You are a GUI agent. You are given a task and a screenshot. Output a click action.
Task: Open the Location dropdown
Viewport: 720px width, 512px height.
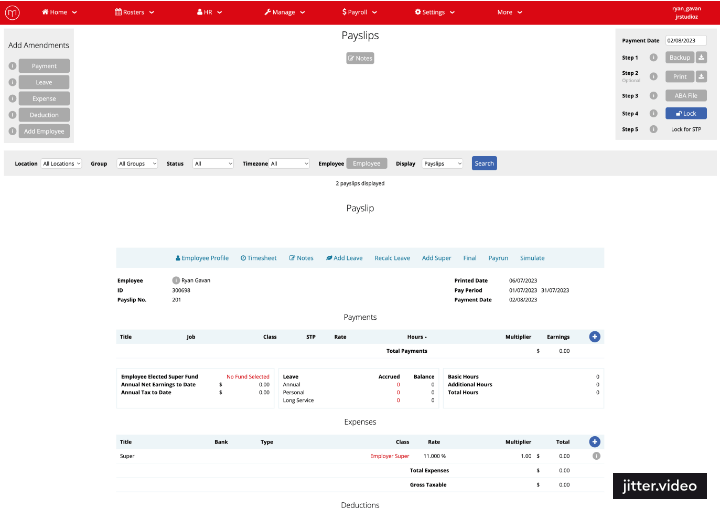tap(62, 163)
